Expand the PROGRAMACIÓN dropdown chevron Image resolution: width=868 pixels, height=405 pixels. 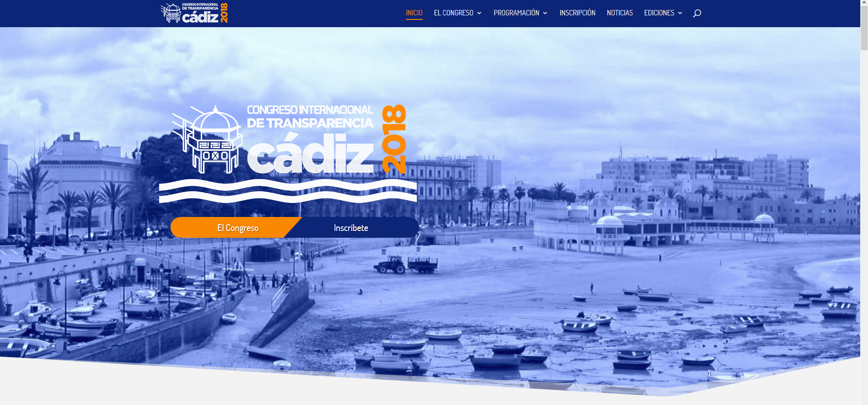tap(545, 13)
